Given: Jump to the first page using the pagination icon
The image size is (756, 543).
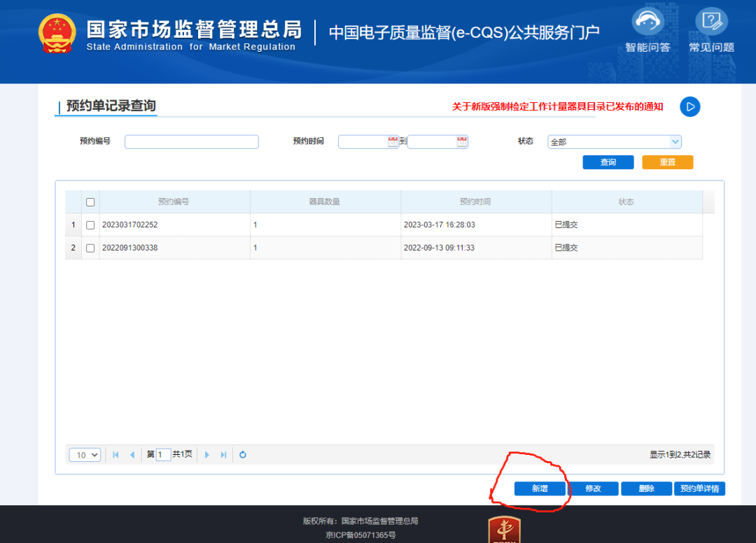Looking at the screenshot, I should coord(115,454).
